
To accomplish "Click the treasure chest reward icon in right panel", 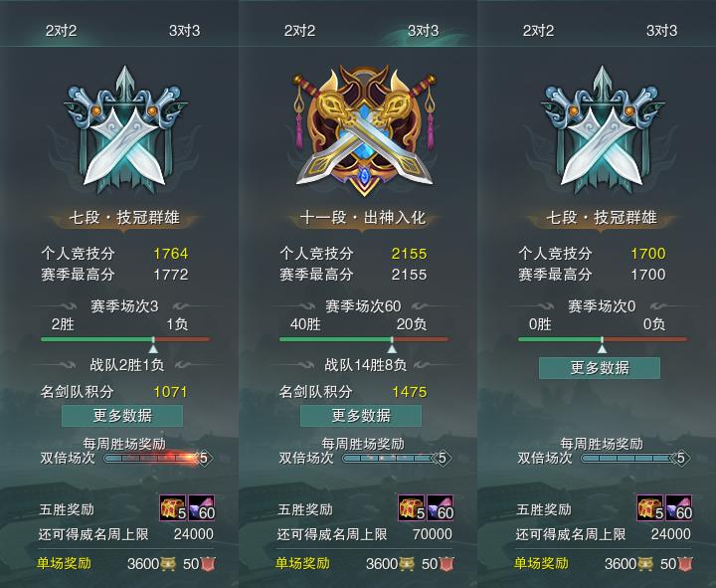I will 650,507.
